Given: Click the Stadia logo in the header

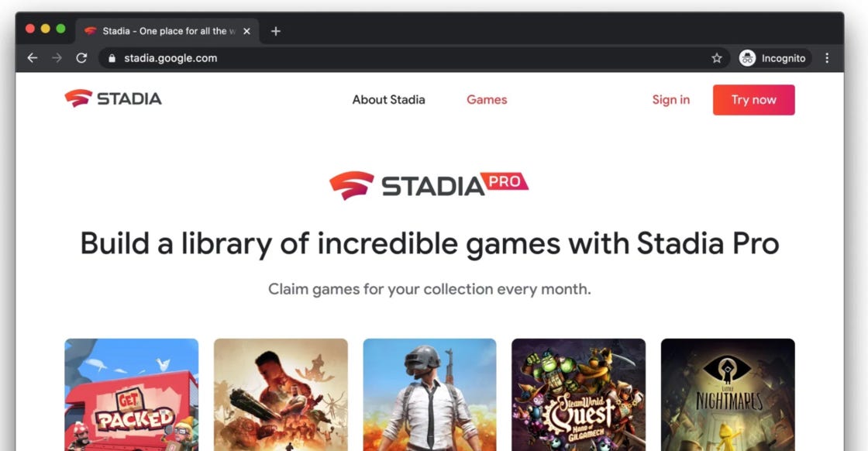Looking at the screenshot, I should click(x=113, y=98).
